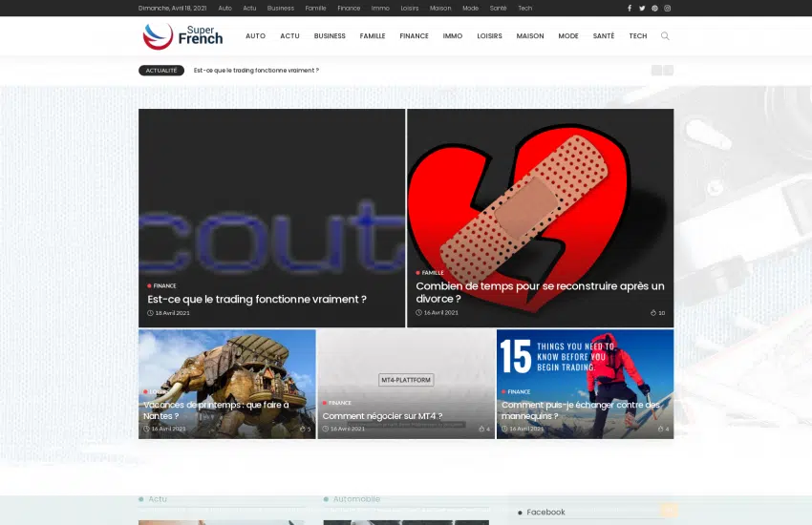This screenshot has width=812, height=525.
Task: Open the Pinterest social icon in top bar
Action: [x=654, y=8]
